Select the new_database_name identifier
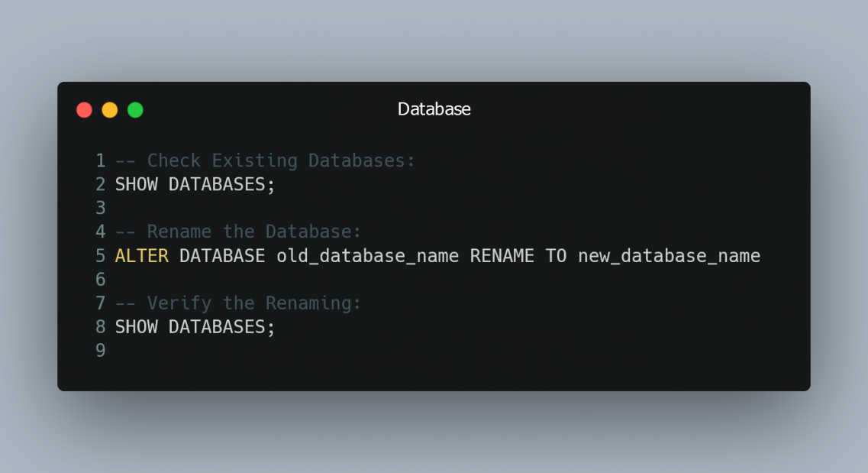Viewport: 868px width, 473px height. (668, 256)
